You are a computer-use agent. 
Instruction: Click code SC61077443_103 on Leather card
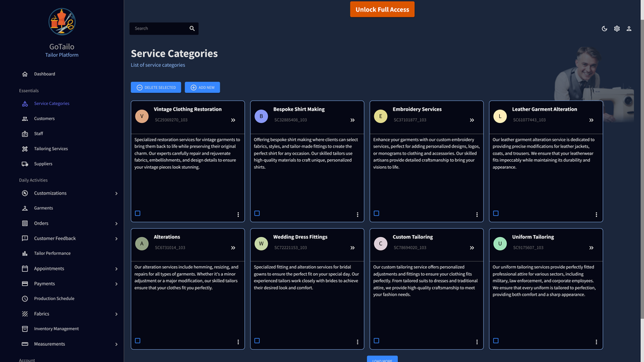529,120
